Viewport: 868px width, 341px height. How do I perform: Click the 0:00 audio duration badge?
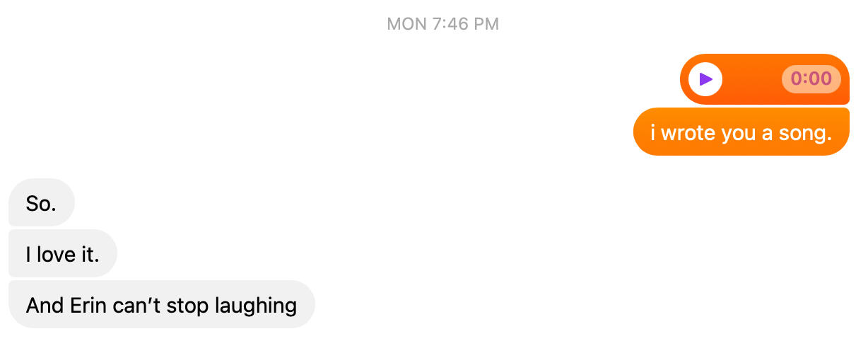click(x=811, y=79)
